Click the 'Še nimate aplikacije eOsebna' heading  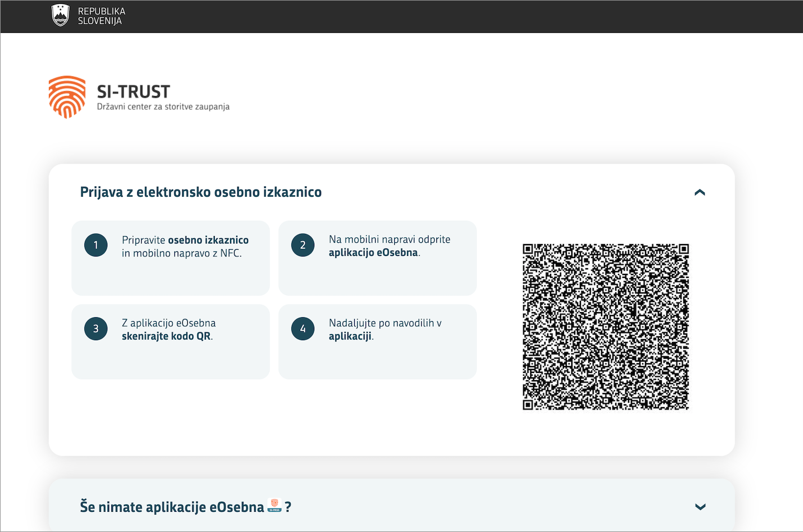point(186,507)
